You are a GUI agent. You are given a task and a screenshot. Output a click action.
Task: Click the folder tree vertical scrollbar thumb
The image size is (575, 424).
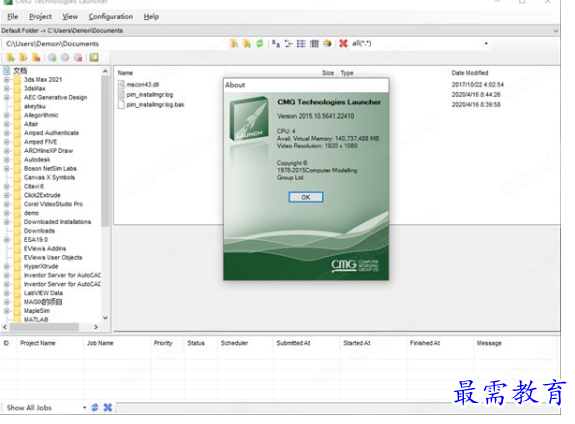[105, 151]
